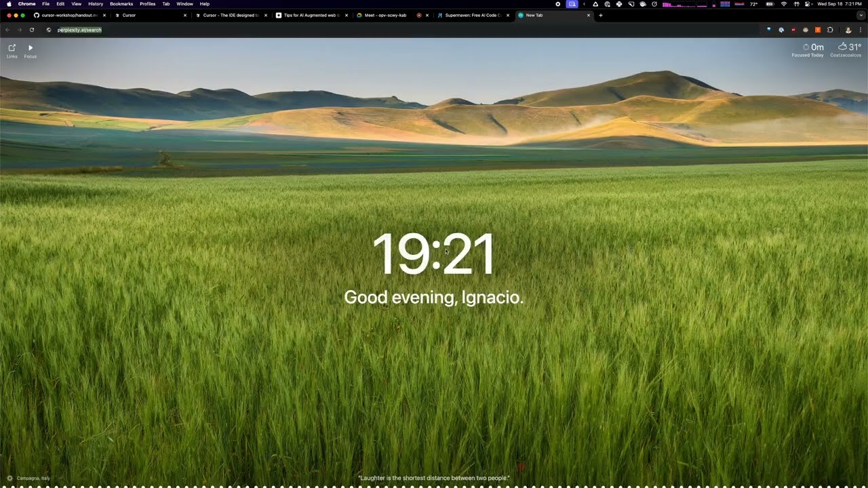Reload the page
Image resolution: width=868 pixels, height=488 pixels.
(31, 30)
